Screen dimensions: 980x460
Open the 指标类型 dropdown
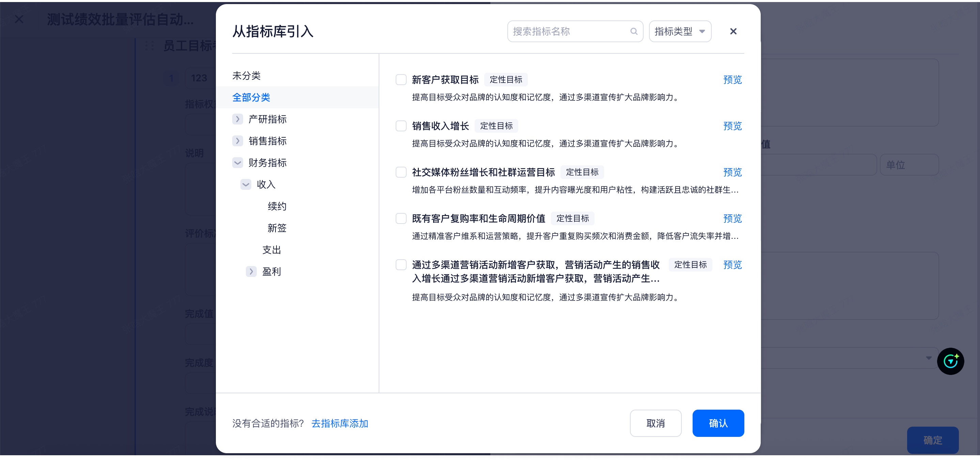[680, 31]
